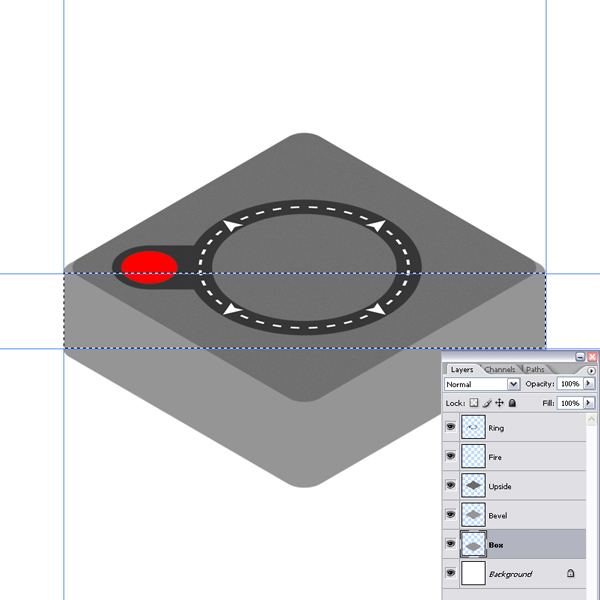The image size is (600, 600).
Task: Click lock all padlock icon
Action: tap(512, 403)
